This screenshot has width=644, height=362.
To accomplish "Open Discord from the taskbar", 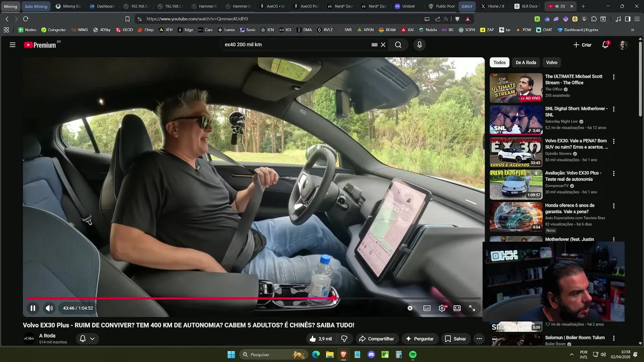I will [x=371, y=354].
